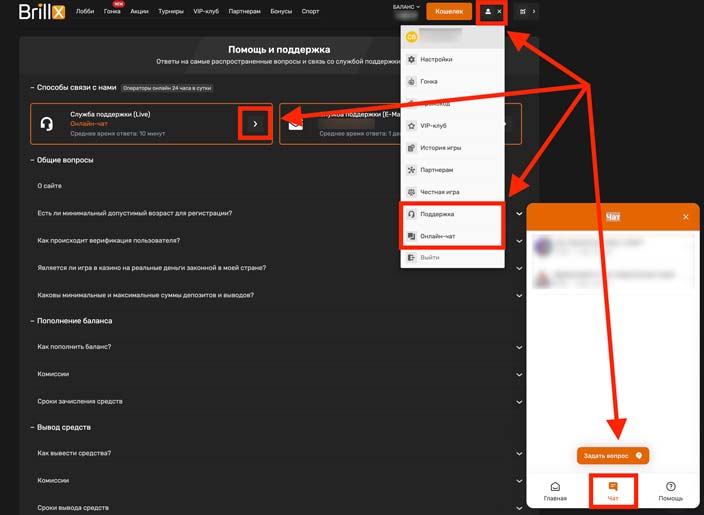Click the gear icon next to Настройки

pyautogui.click(x=411, y=60)
